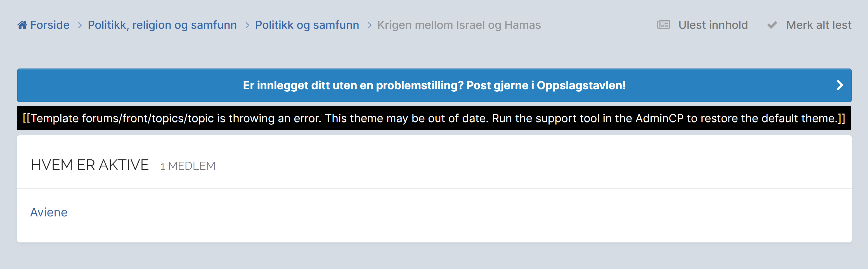Viewport: 868px width, 269px height.
Task: Click the Oppslagstavlen! word in banner
Action: pyautogui.click(x=581, y=85)
